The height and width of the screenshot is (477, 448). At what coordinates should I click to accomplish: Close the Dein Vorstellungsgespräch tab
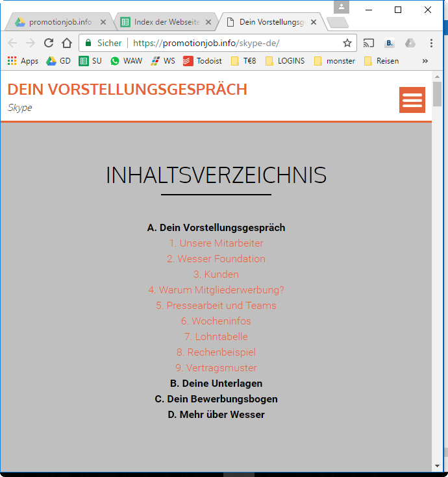314,22
